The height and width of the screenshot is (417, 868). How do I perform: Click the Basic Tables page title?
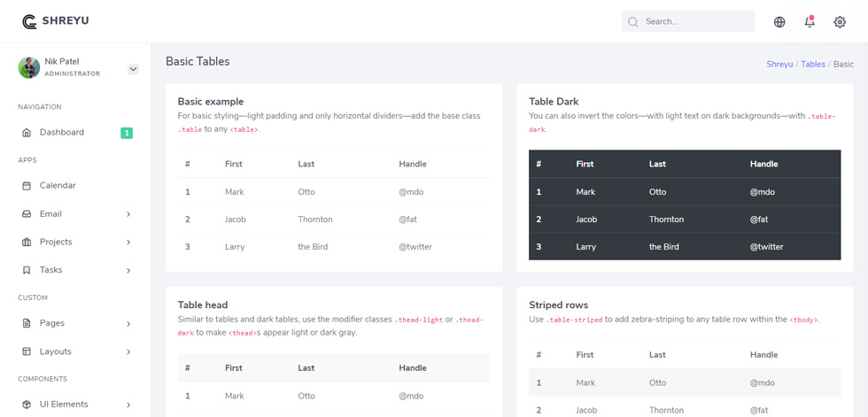pos(198,61)
